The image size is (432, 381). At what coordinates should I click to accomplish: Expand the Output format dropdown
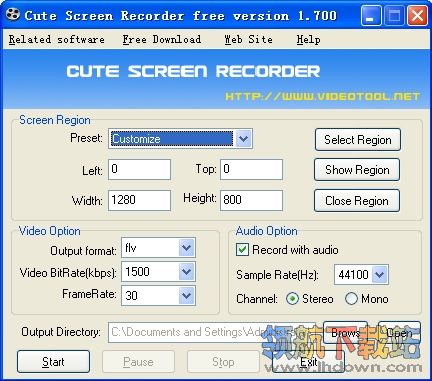coord(186,247)
